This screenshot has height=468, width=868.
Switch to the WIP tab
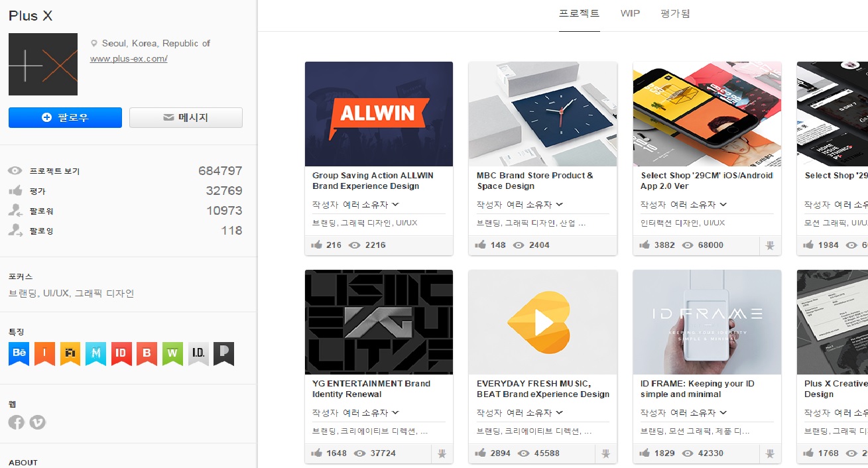tap(630, 13)
